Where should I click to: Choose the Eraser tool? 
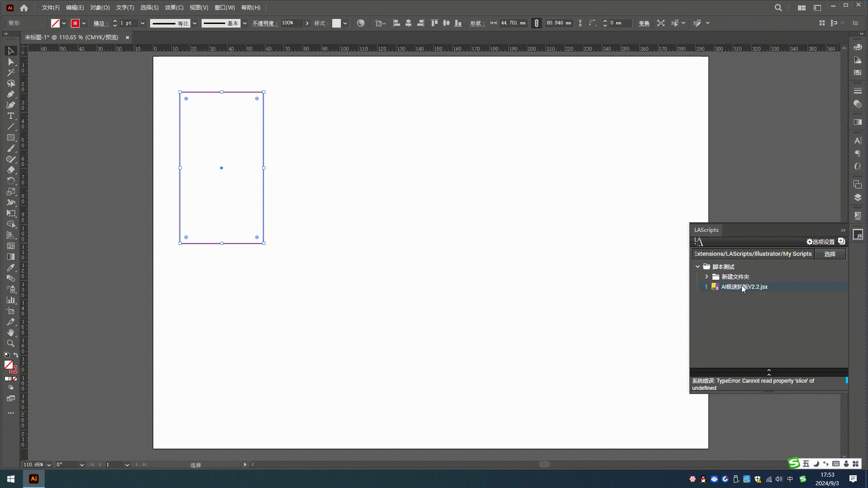coord(10,170)
